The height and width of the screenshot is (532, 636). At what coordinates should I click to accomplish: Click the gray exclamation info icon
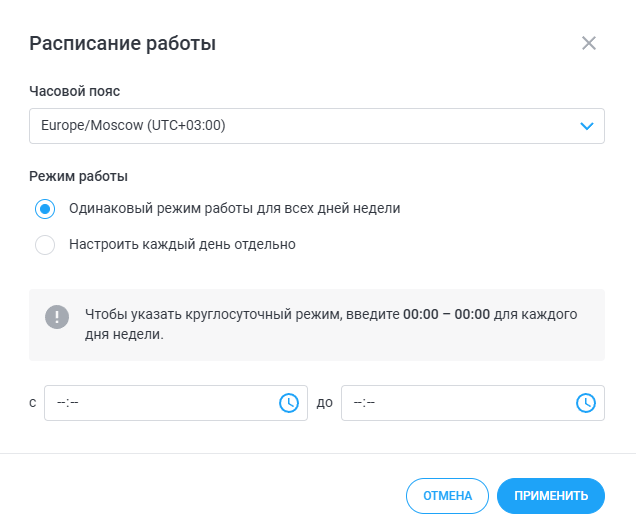[x=57, y=317]
